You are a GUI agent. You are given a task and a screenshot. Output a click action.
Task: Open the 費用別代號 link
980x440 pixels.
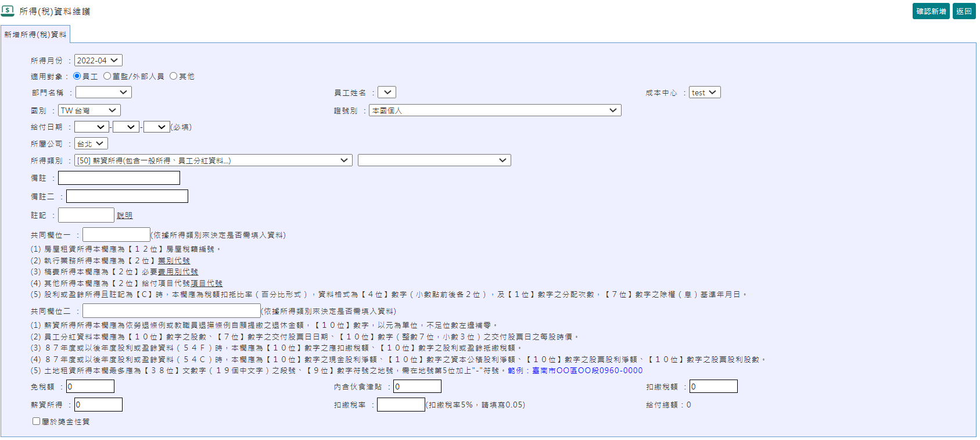click(x=178, y=272)
